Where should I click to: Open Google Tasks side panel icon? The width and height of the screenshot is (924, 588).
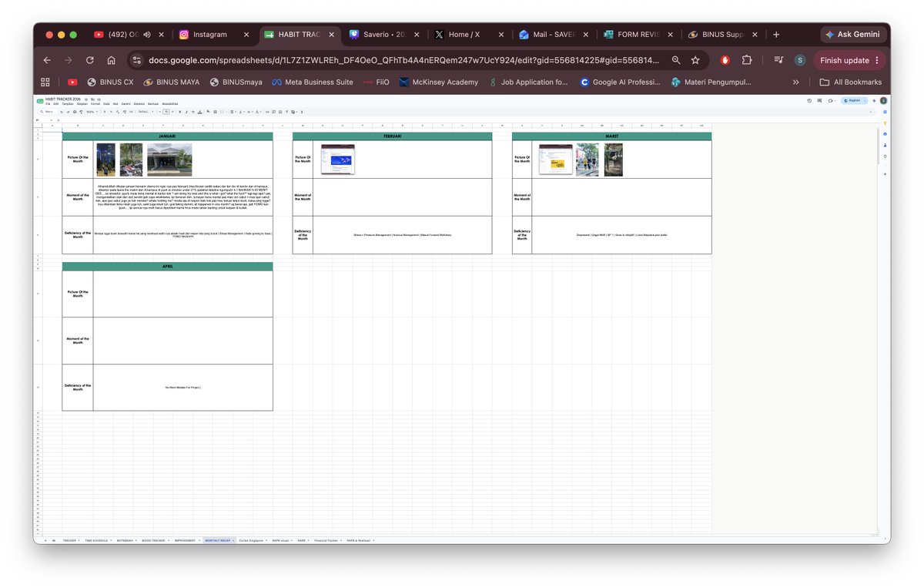tap(885, 134)
